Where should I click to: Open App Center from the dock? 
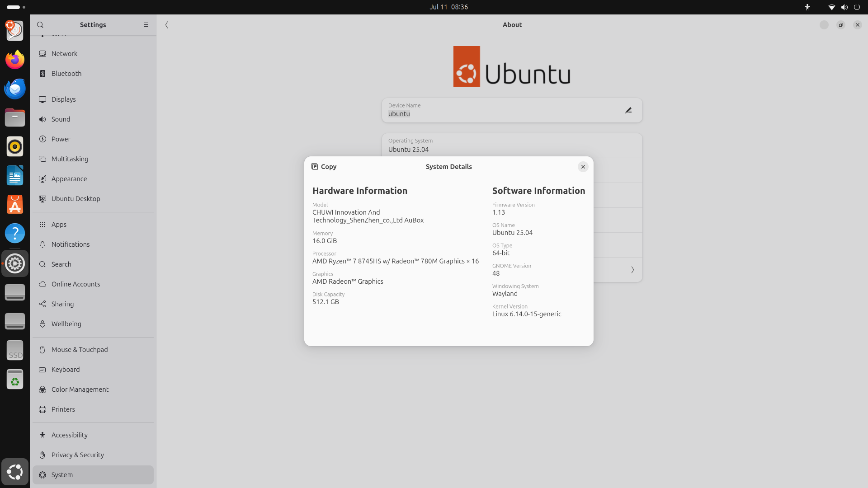(15, 204)
